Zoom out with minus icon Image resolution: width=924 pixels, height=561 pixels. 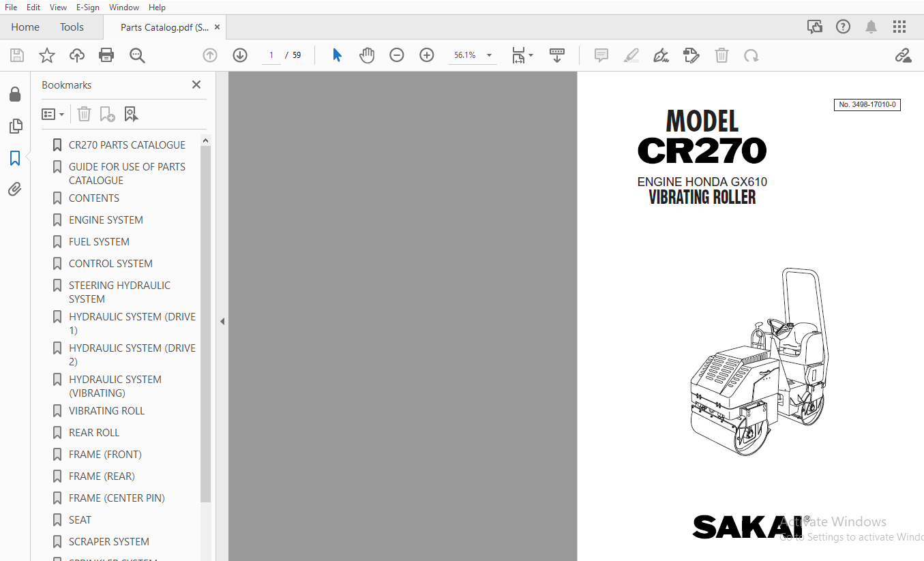(397, 55)
